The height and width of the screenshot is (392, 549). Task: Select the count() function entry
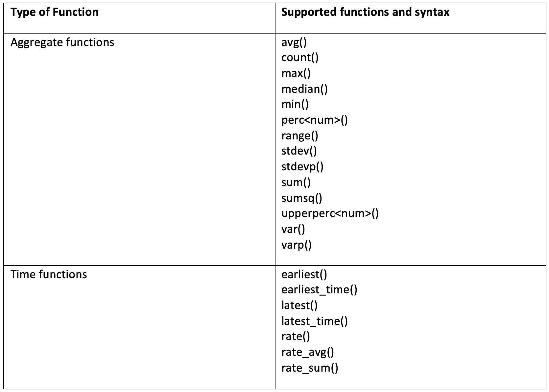[x=300, y=58]
